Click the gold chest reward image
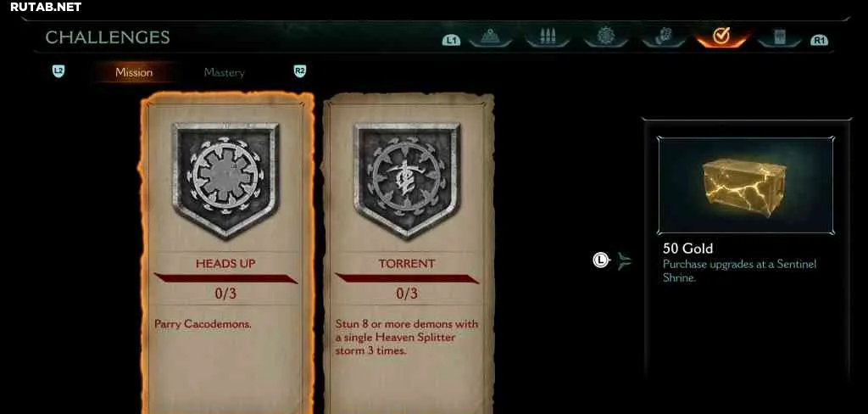 (x=745, y=186)
